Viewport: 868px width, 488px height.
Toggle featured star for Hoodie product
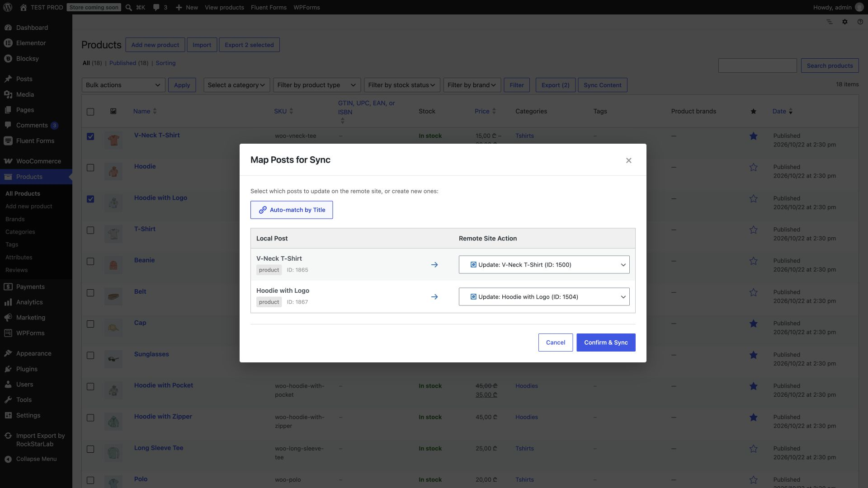(753, 167)
